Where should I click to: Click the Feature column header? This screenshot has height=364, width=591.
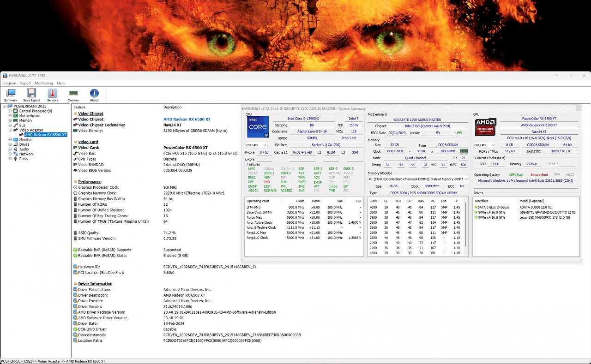pyautogui.click(x=79, y=107)
